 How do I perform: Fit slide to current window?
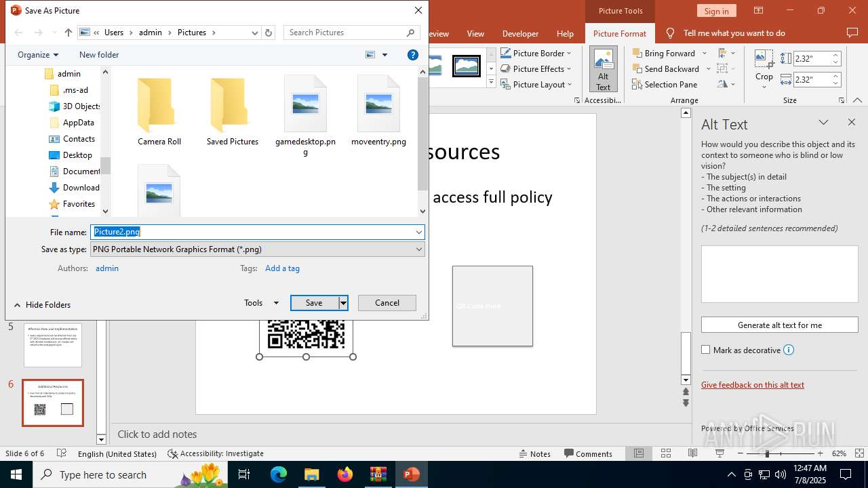pyautogui.click(x=859, y=453)
